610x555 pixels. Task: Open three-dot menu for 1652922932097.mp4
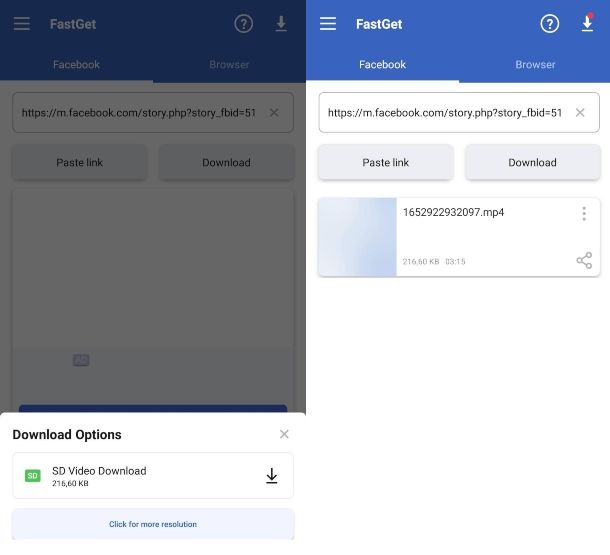pos(584,214)
